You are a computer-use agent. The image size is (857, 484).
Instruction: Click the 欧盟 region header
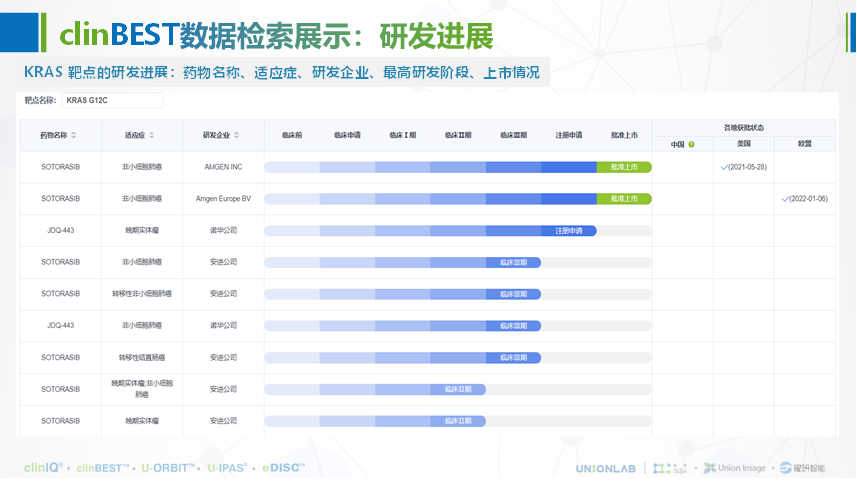tap(805, 144)
